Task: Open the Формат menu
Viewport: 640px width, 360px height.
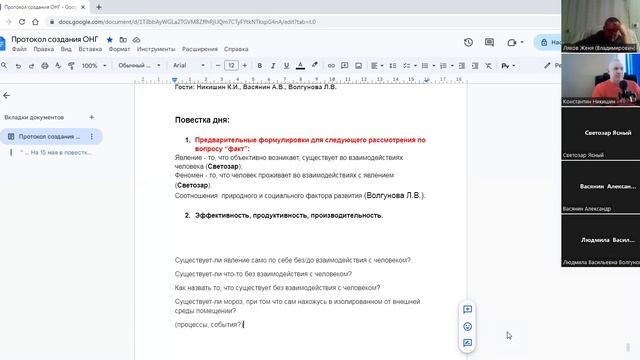Action: pos(119,49)
